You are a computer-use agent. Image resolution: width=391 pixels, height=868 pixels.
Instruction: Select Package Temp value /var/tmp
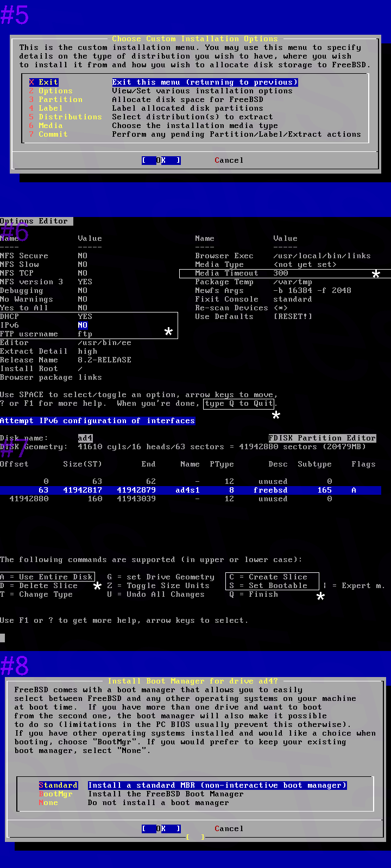[293, 282]
